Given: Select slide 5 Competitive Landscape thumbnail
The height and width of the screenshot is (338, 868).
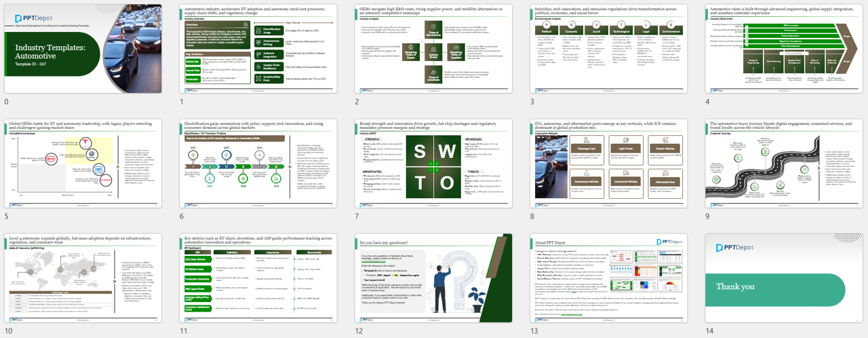Looking at the screenshot, I should (83, 165).
